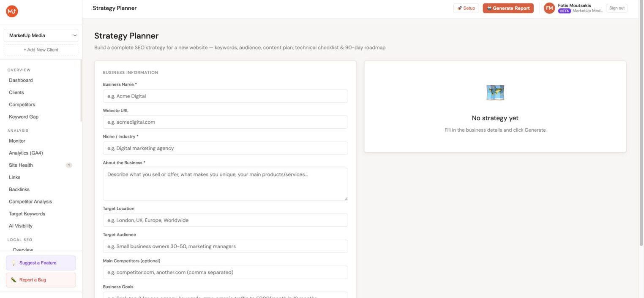
Task: Click the No strategy yet heading
Action: (x=495, y=118)
